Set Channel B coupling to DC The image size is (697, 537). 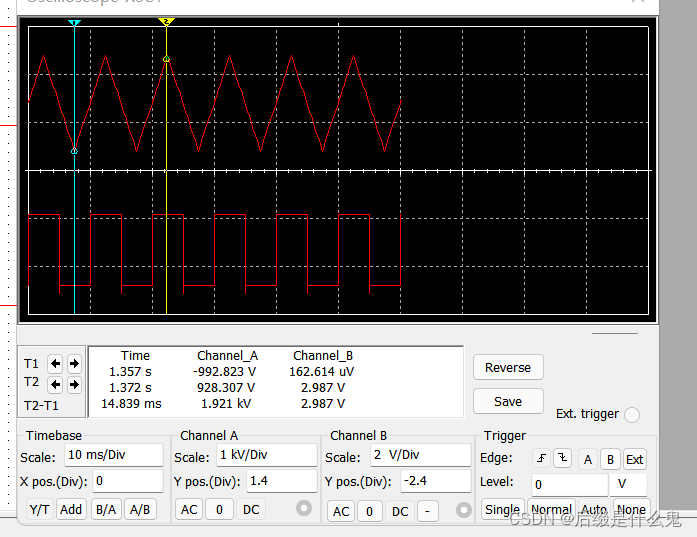400,511
